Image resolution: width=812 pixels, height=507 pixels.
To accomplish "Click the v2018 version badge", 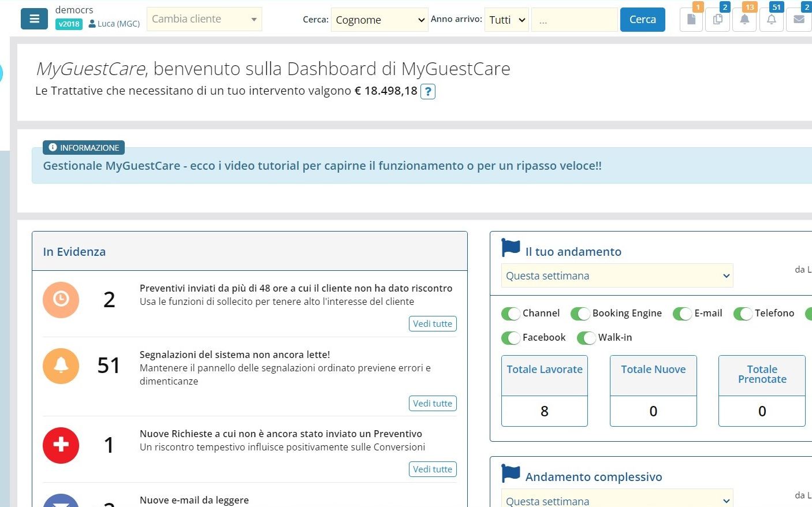I will (x=69, y=24).
